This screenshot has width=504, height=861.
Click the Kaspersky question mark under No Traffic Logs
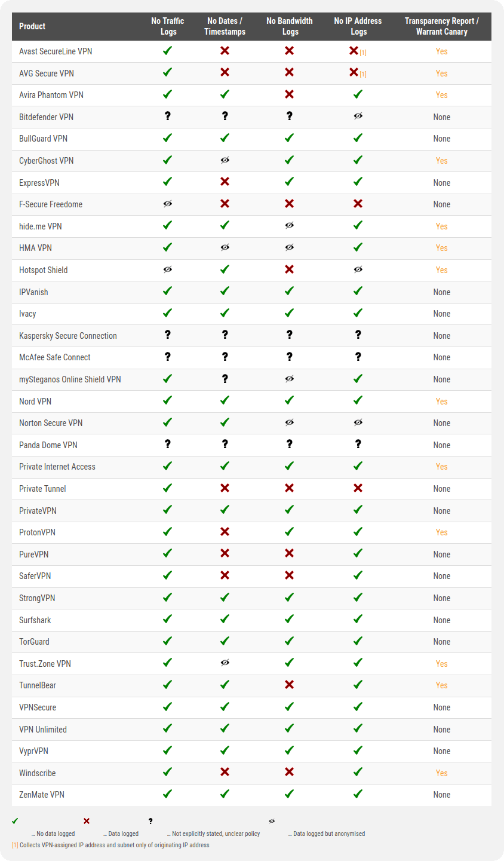pyautogui.click(x=168, y=335)
